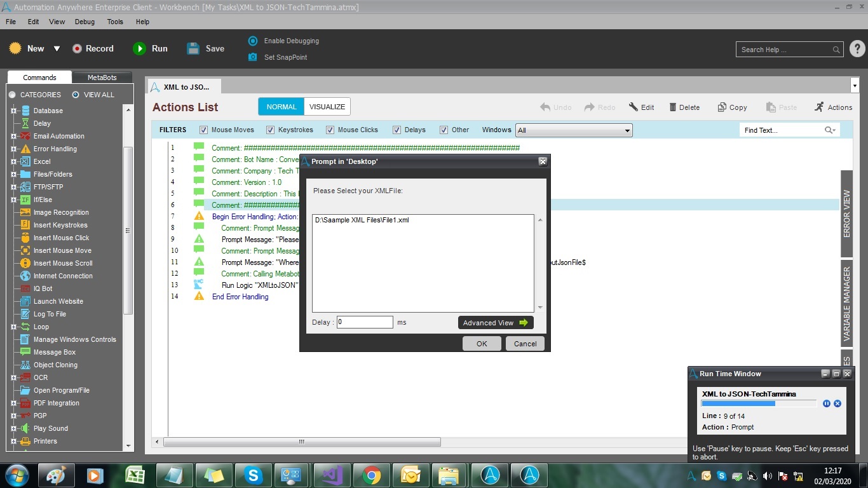
Task: Toggle the Mouse Clicks filter checkbox
Action: (x=330, y=130)
